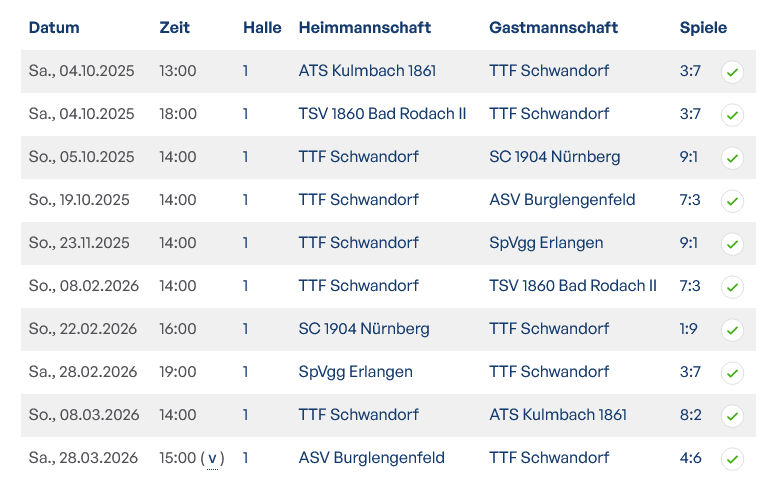Click checkmark icon for 08.02.2026 match

(732, 287)
